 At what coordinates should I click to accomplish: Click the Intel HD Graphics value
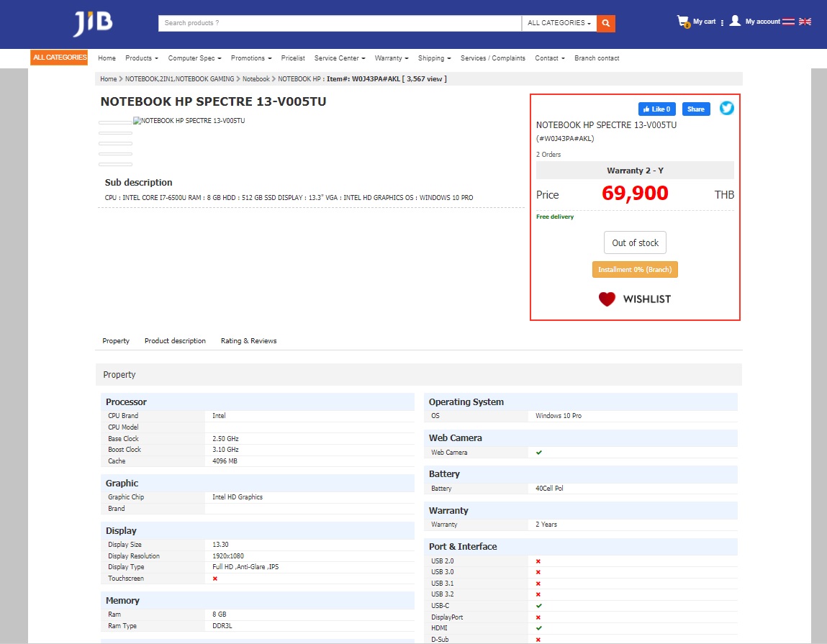238,496
